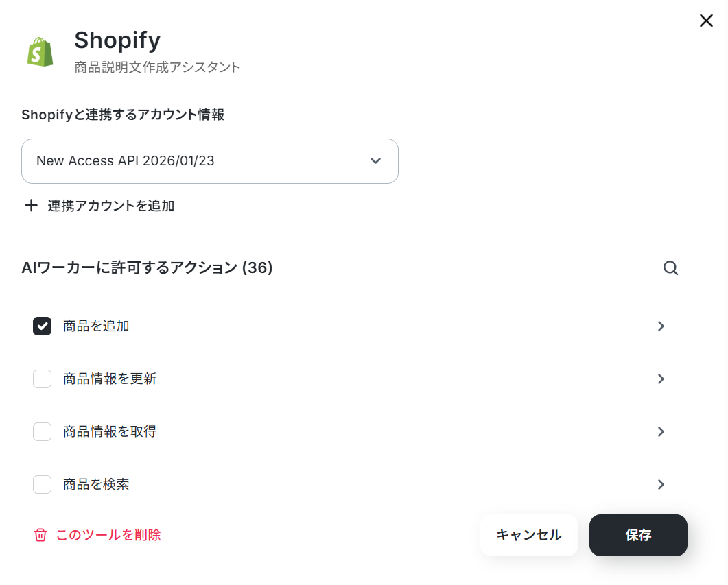
Task: Click このツールを削除 delete tool link
Action: click(108, 535)
